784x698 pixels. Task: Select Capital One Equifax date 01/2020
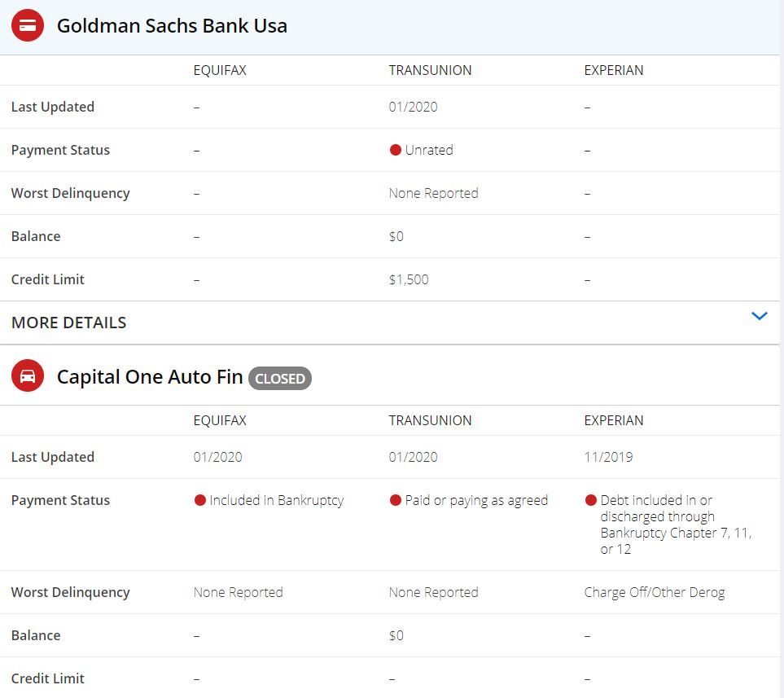[x=218, y=457]
